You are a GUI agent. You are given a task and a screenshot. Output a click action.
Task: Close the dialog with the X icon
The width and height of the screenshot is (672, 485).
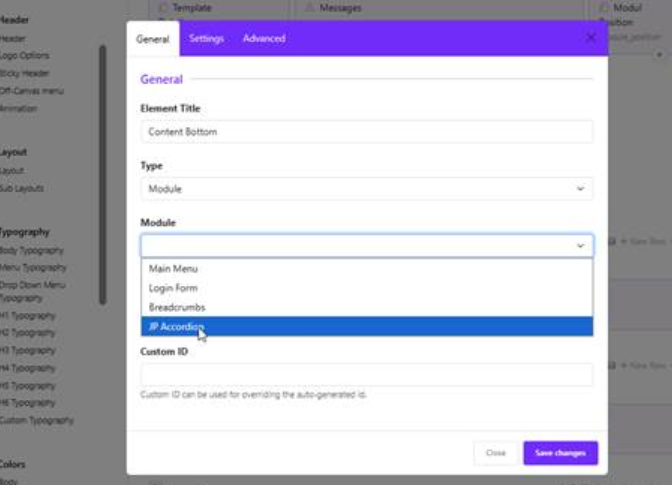[591, 38]
